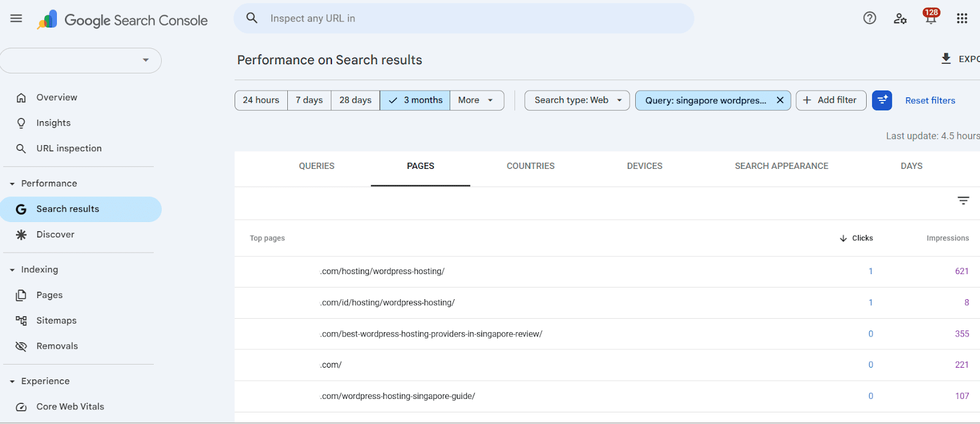The height and width of the screenshot is (424, 980).
Task: Open notifications bell with 128 badge
Action: coord(931,17)
